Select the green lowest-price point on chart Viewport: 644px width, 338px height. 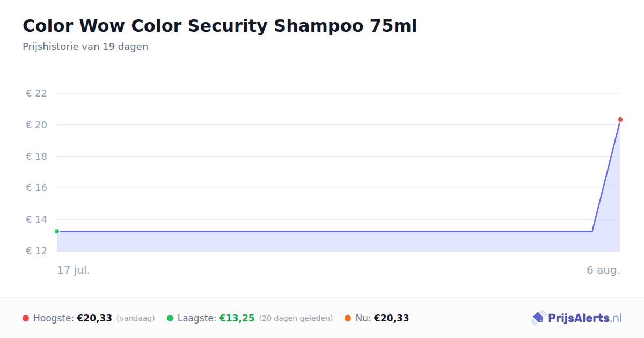(x=57, y=231)
